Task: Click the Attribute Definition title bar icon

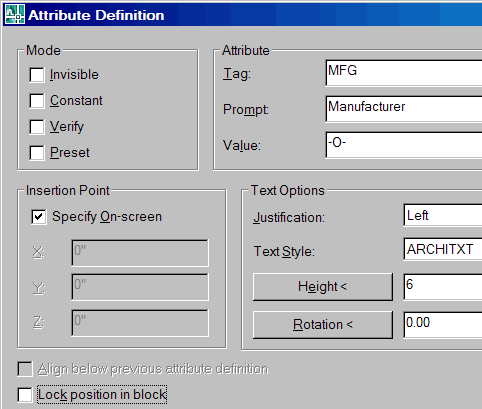Action: pos(14,15)
